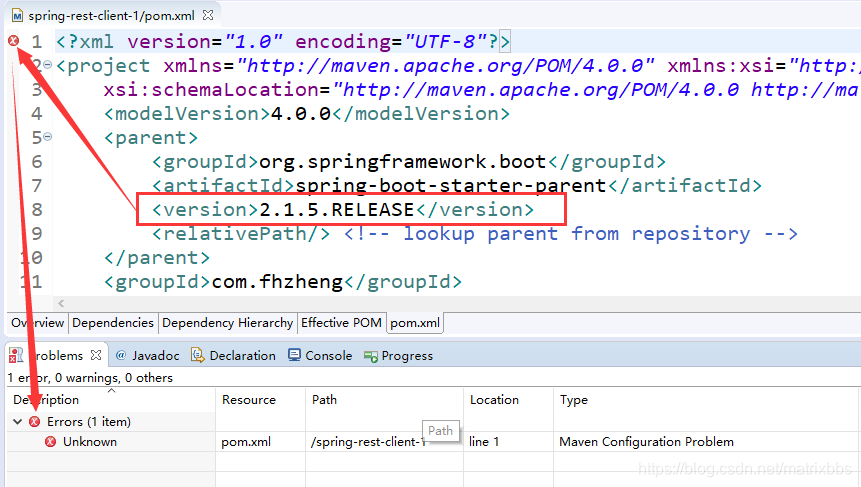Click the 4.0.0 modelVersion text
Image resolution: width=861 pixels, height=487 pixels.
click(301, 114)
